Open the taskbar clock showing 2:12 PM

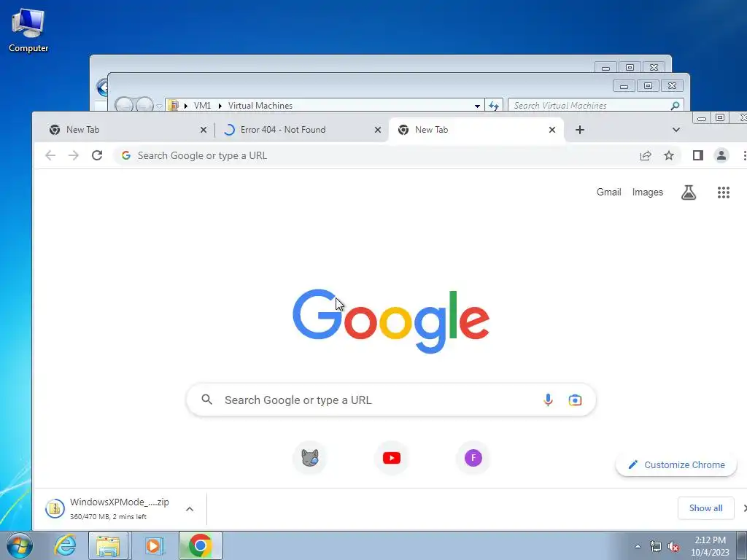(x=710, y=546)
